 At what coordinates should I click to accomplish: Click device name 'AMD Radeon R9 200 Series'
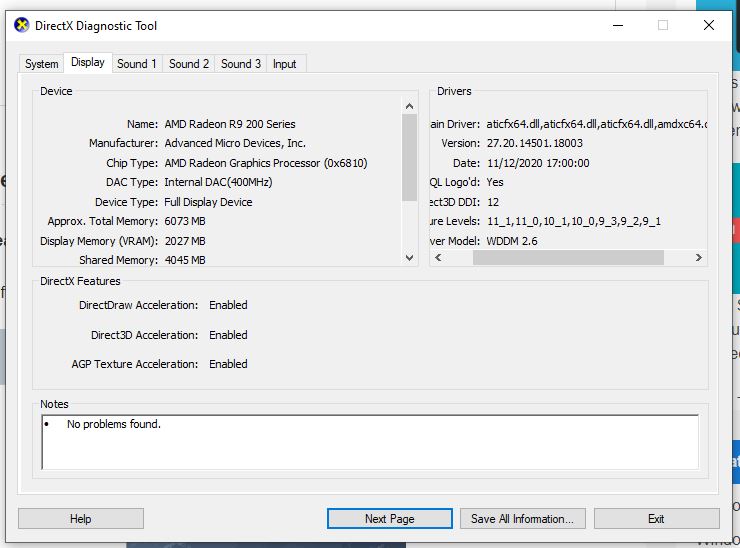(x=230, y=124)
